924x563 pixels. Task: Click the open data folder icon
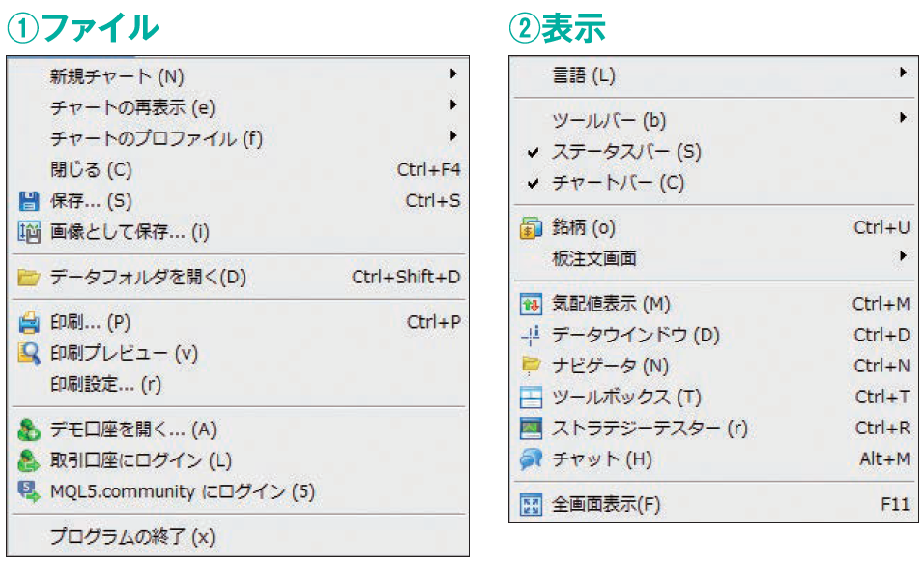click(x=28, y=278)
